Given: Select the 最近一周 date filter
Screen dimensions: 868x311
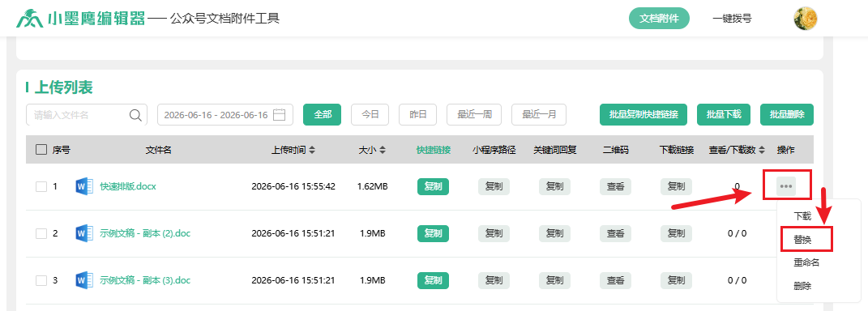Looking at the screenshot, I should [x=474, y=114].
